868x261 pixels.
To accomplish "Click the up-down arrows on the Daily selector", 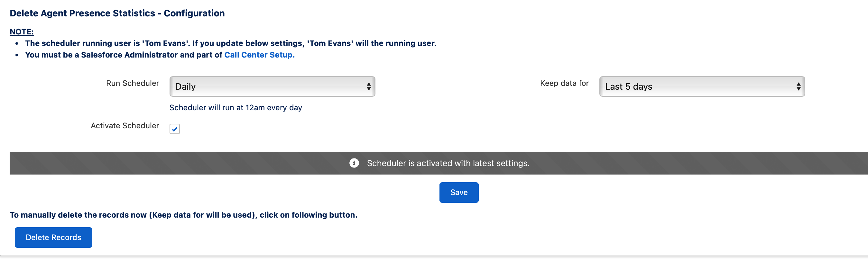I will 369,86.
